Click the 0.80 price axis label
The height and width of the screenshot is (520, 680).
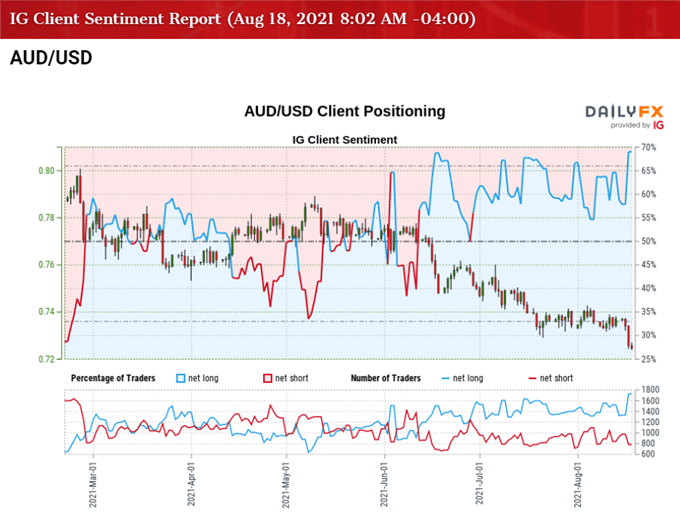47,171
